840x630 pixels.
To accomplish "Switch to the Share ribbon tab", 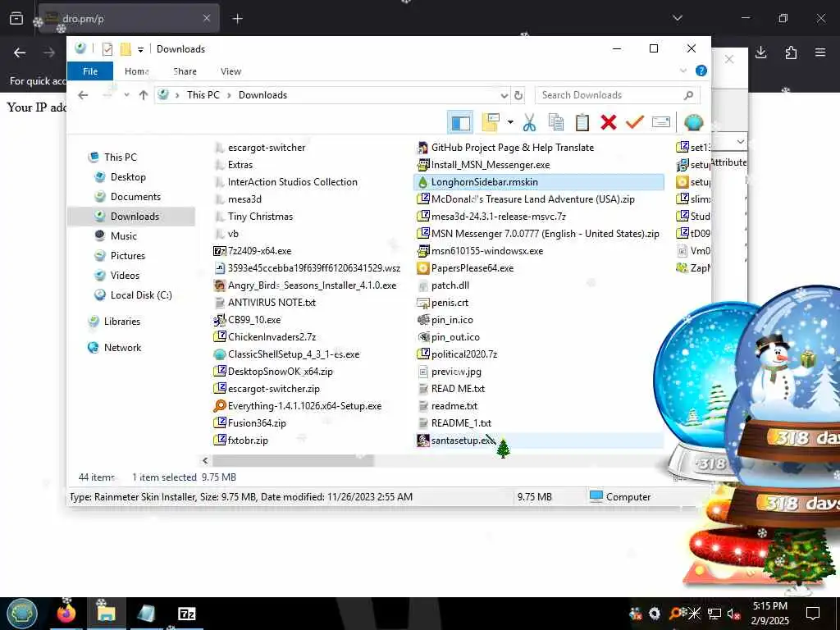I will pos(185,71).
